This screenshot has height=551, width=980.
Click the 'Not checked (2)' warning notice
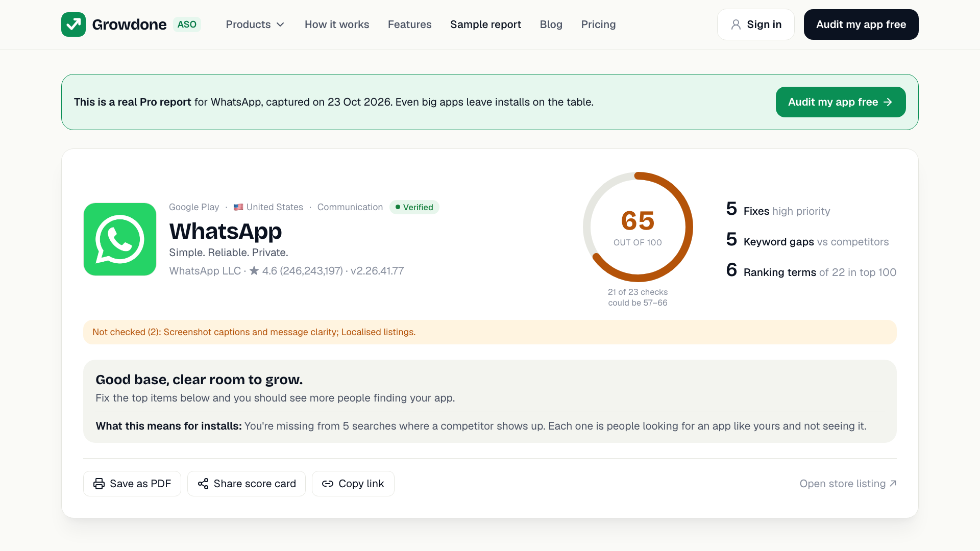coord(490,332)
